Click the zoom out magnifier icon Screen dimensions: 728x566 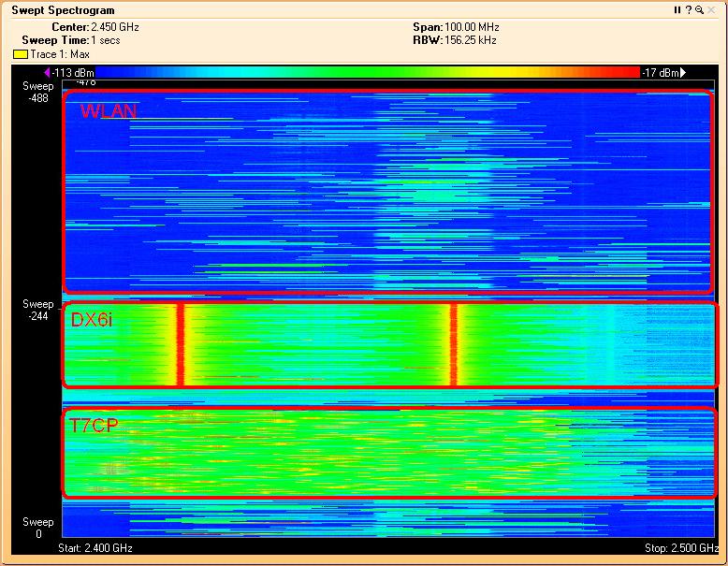click(x=699, y=9)
